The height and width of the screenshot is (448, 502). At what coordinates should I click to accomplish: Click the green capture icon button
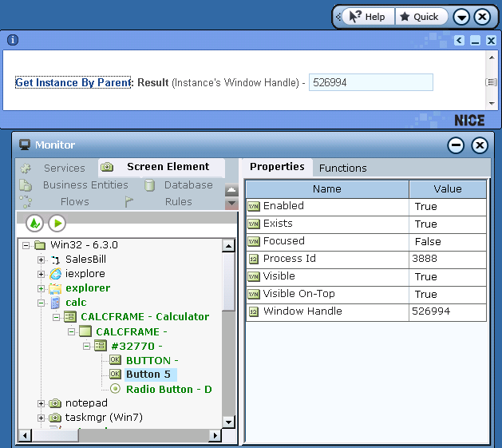click(34, 223)
